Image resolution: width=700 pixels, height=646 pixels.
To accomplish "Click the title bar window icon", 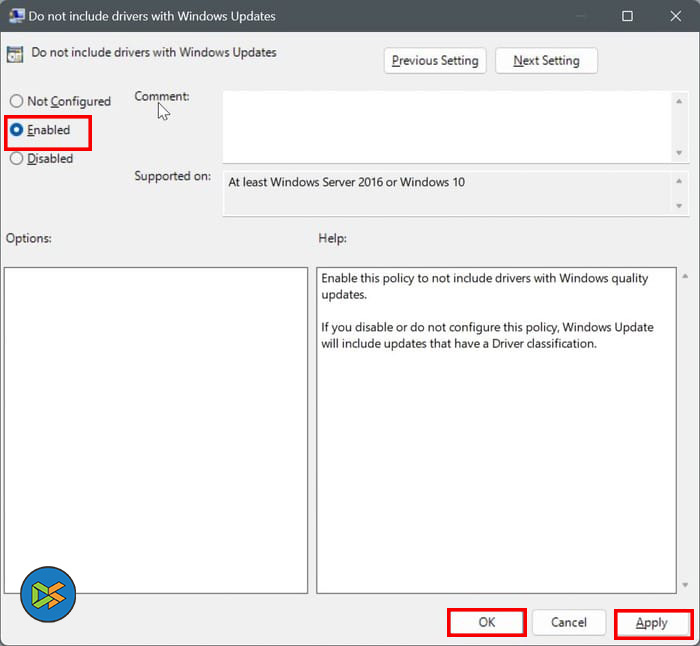I will (x=17, y=16).
